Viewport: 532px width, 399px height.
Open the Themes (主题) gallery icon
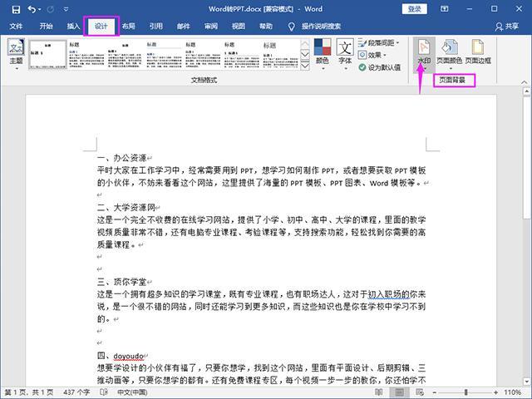pyautogui.click(x=16, y=47)
